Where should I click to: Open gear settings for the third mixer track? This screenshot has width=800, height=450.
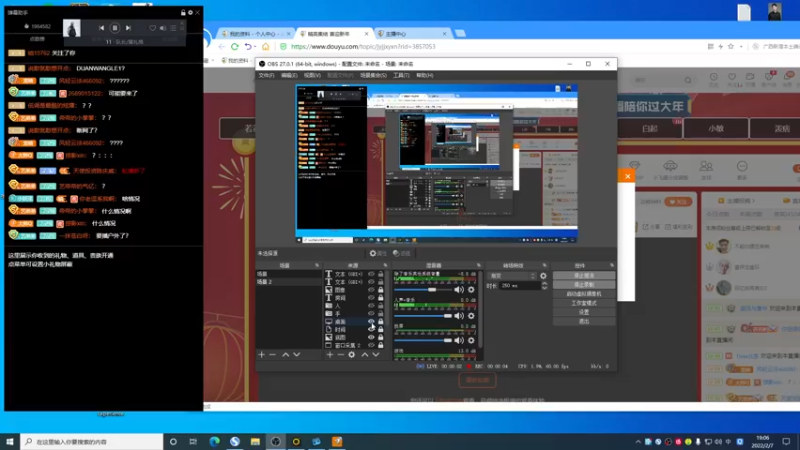tap(471, 340)
